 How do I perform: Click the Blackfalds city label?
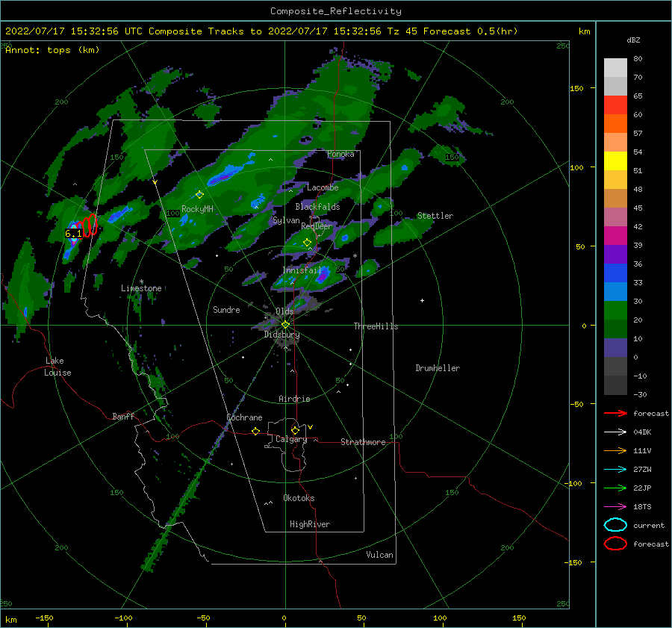[317, 207]
